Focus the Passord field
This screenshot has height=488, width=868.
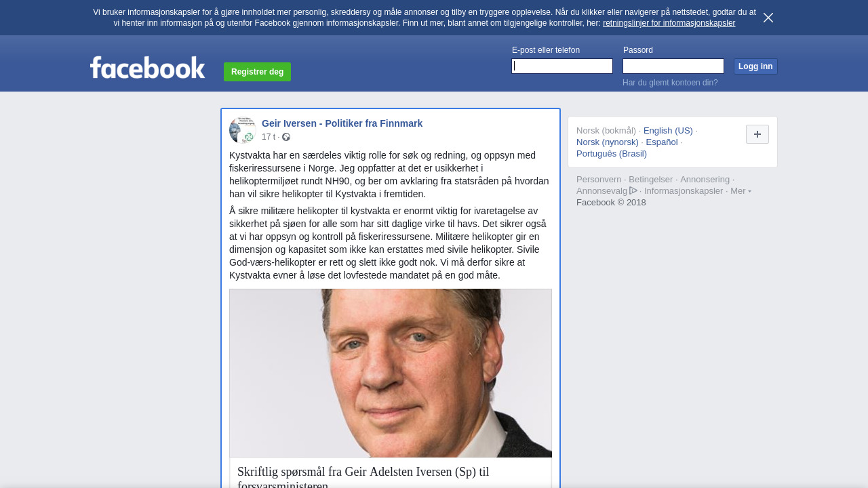tap(673, 66)
